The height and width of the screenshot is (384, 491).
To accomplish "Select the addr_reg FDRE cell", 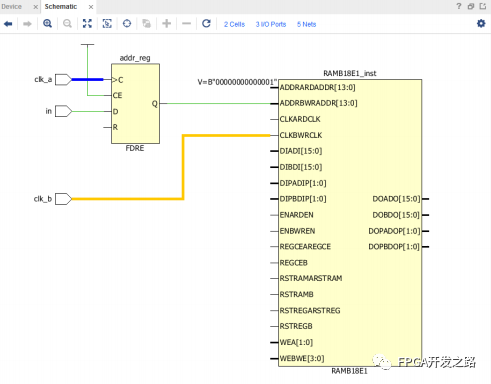I will click(135, 104).
